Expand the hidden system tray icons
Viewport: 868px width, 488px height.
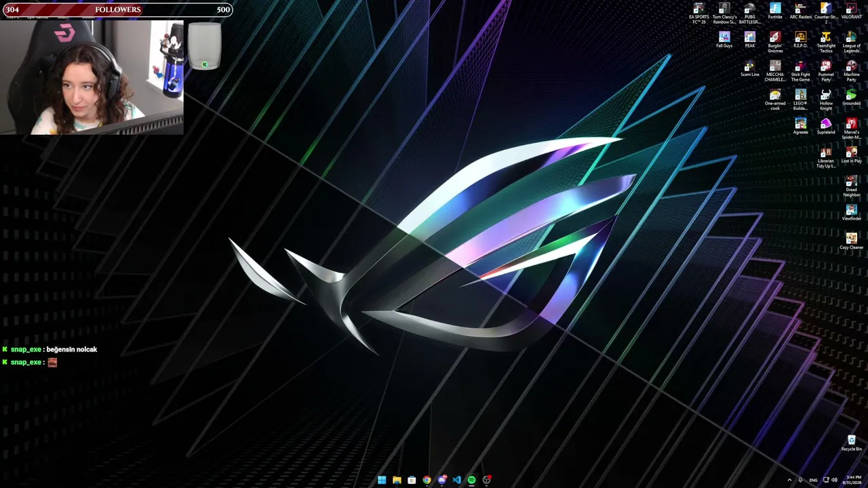[x=789, y=480]
